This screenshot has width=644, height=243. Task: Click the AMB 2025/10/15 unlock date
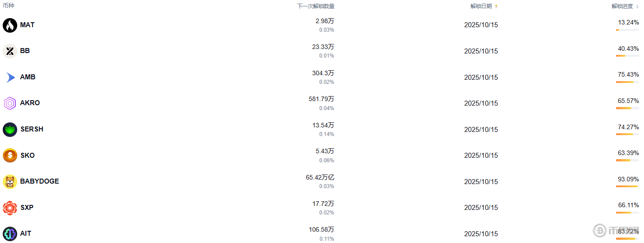click(481, 78)
